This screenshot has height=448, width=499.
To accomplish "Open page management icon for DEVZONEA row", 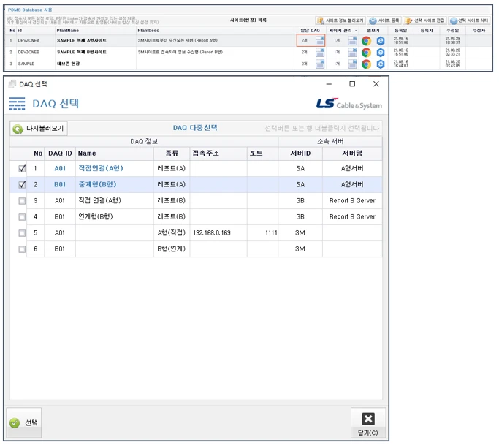I will click(x=352, y=41).
